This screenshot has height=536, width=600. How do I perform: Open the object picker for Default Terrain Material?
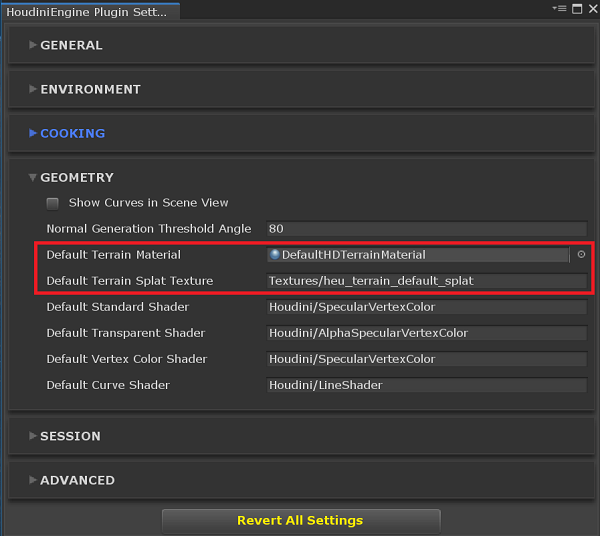tap(581, 255)
